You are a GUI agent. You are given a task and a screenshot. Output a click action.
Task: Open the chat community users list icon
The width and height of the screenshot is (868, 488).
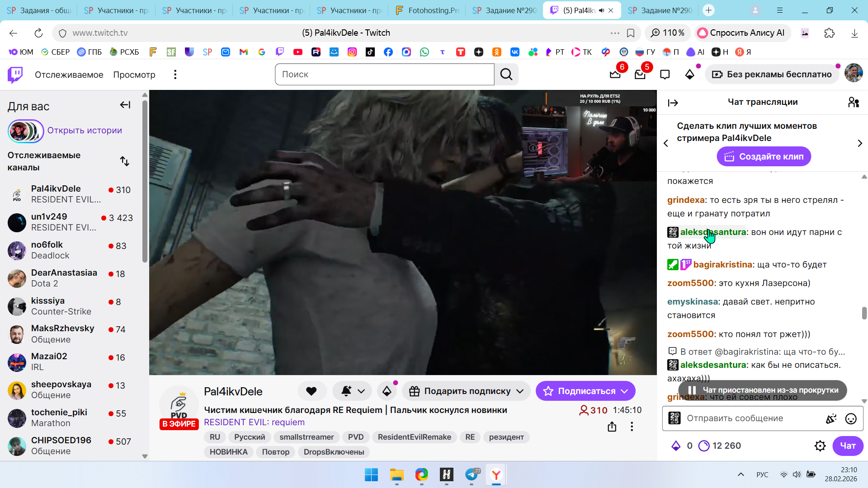click(853, 103)
